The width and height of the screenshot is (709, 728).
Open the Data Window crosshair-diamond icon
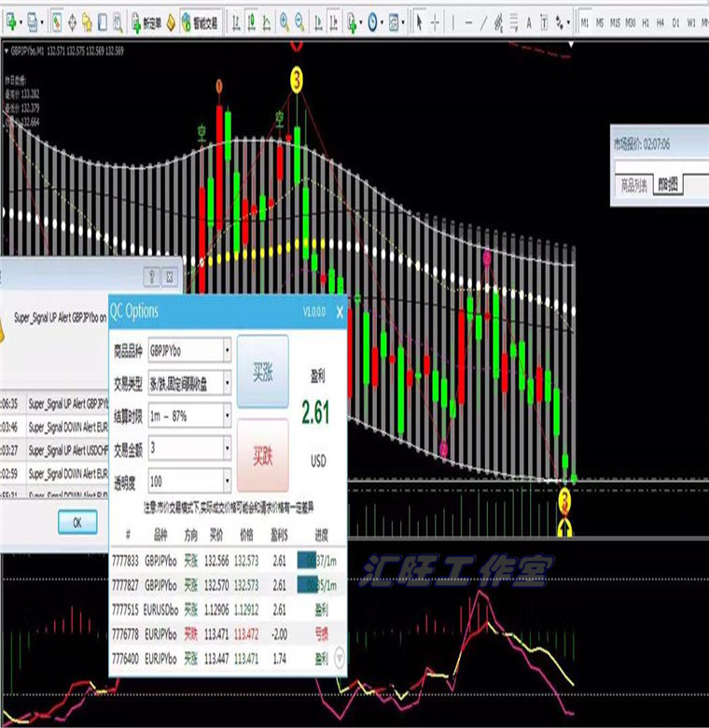[72, 21]
